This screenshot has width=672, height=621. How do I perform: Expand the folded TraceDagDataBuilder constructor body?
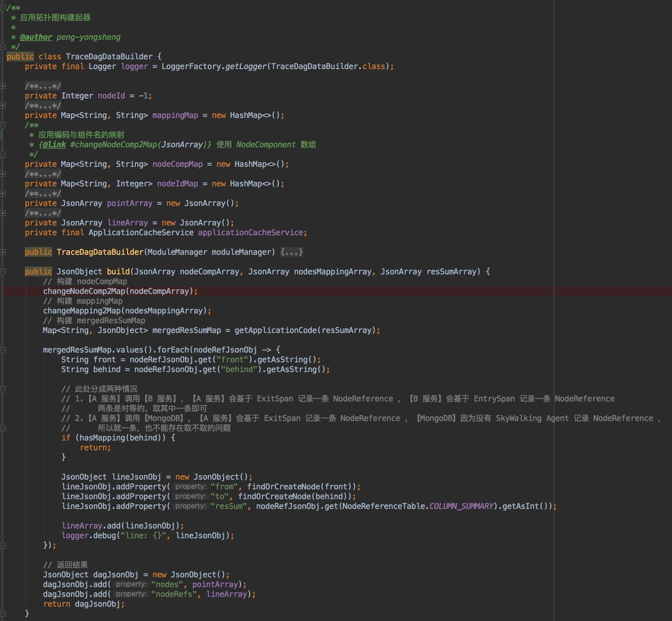pos(3,252)
